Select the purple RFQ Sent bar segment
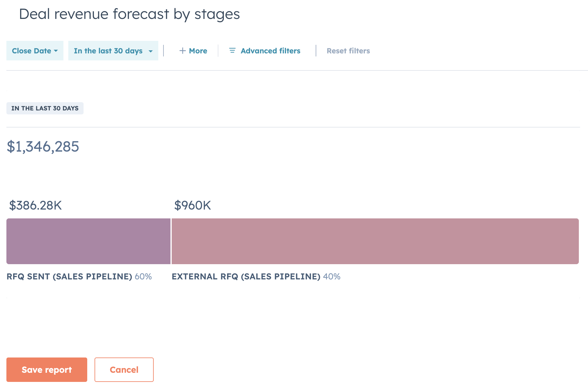Image resolution: width=588 pixels, height=388 pixels. pos(88,241)
